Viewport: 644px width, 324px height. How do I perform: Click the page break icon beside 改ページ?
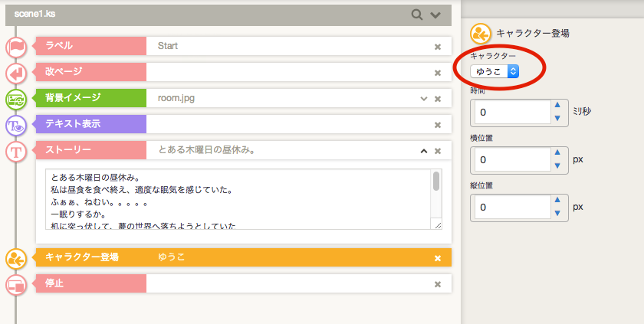click(16, 73)
